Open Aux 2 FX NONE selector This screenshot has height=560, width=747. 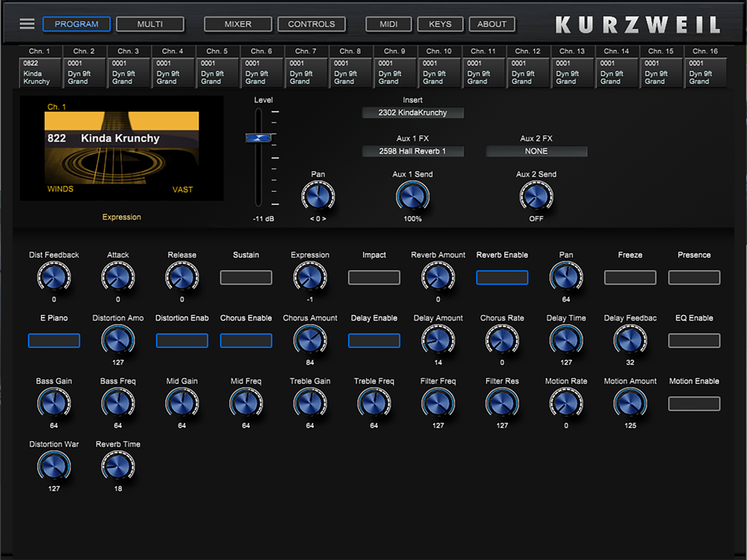536,151
